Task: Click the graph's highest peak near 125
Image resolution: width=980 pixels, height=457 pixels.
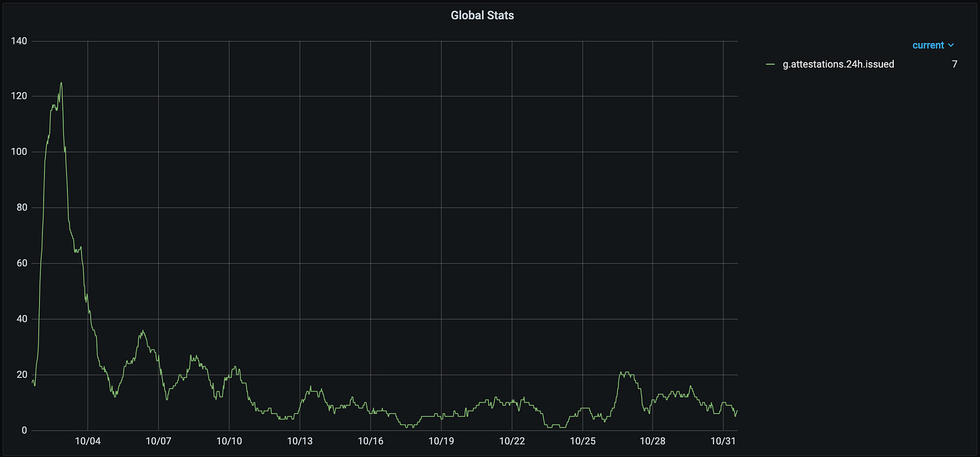Action: (61, 83)
